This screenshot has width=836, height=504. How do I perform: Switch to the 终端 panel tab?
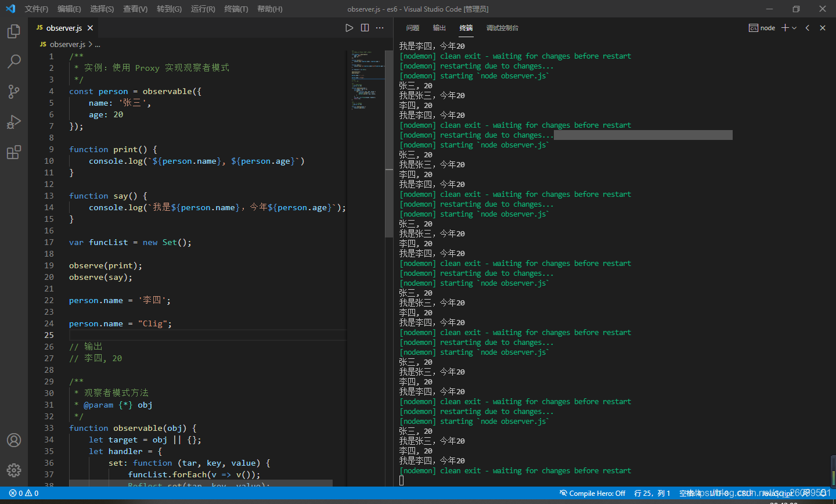(x=466, y=28)
